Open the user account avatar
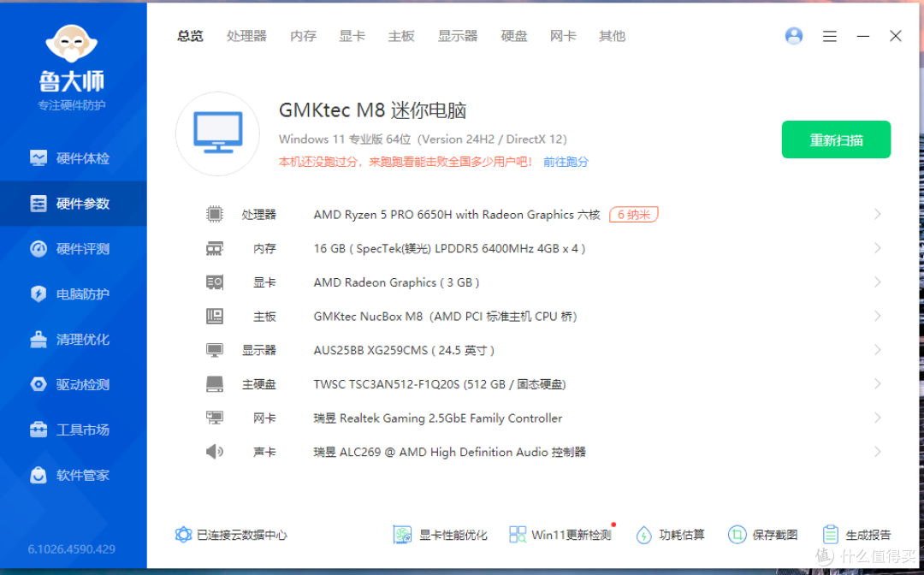 pos(794,36)
